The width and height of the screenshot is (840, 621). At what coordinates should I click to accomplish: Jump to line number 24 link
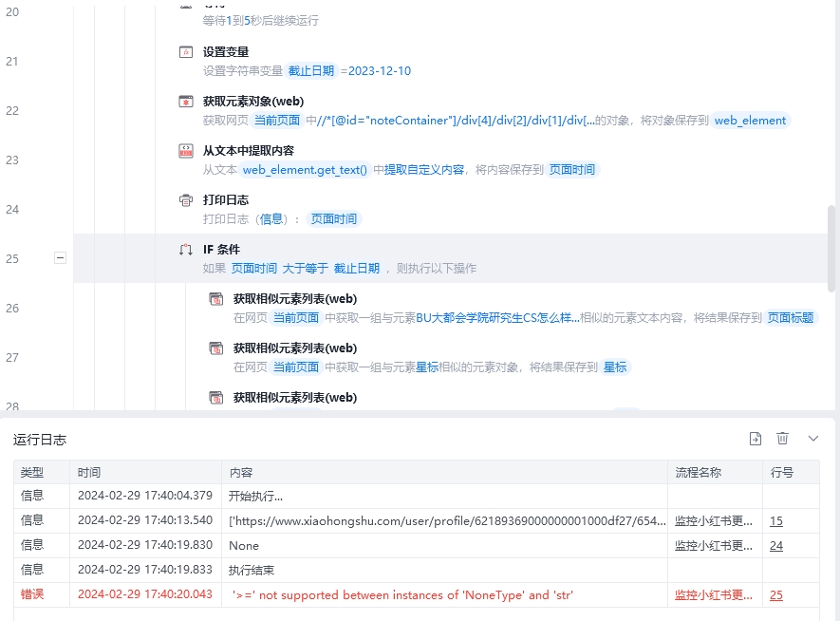tap(776, 545)
